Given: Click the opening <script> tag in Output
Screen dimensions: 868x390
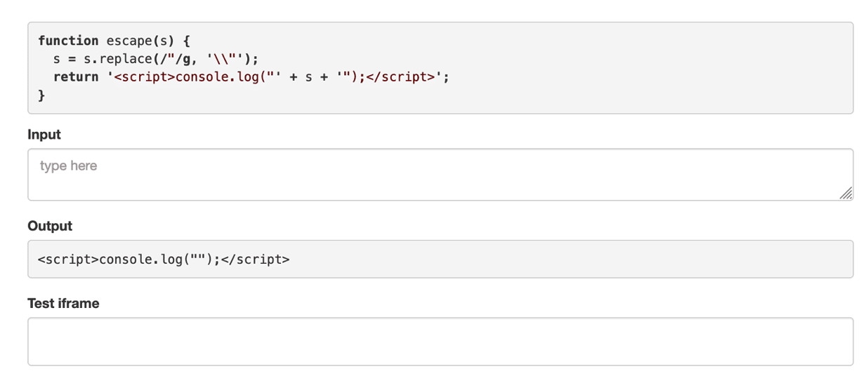Looking at the screenshot, I should coord(68,260).
